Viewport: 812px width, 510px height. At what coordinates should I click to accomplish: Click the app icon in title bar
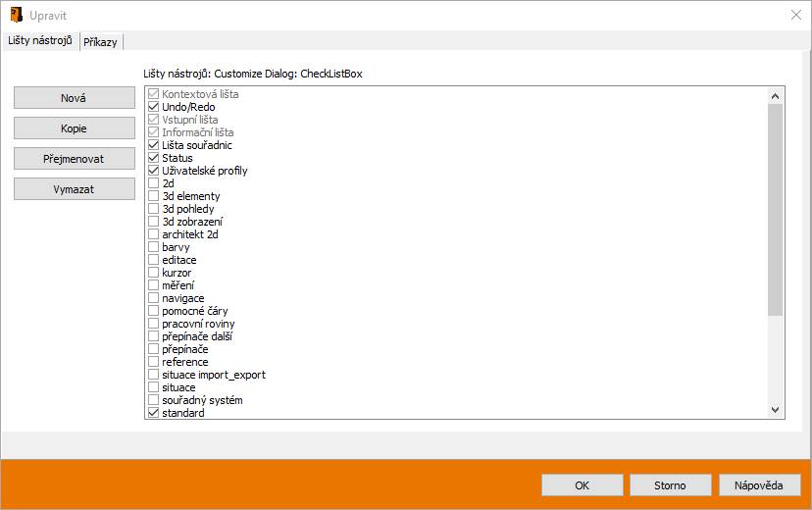click(x=16, y=15)
